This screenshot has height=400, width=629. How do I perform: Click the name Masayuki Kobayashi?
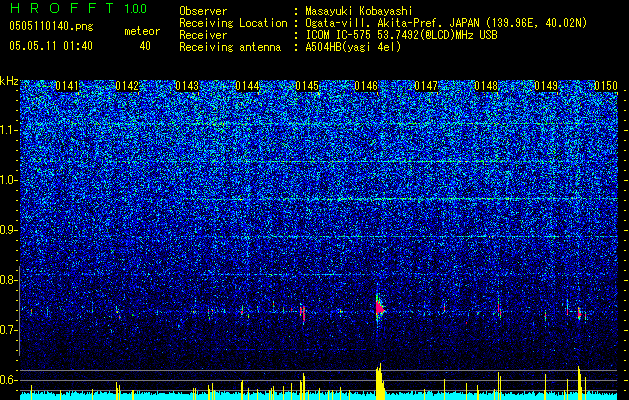pos(359,11)
